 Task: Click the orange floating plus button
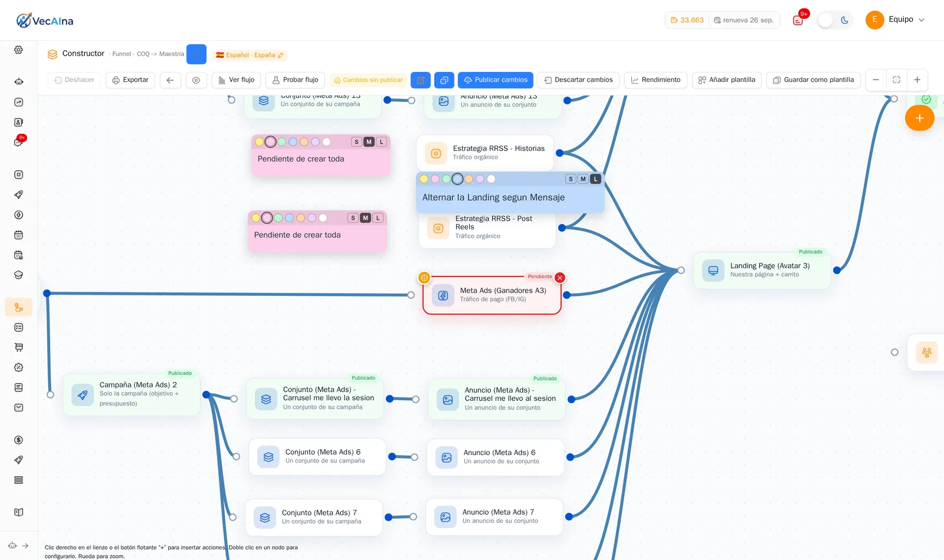[x=919, y=118]
